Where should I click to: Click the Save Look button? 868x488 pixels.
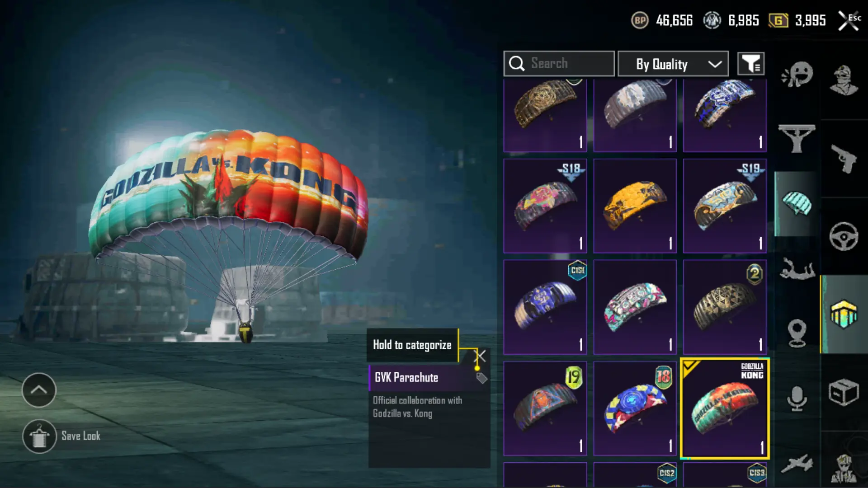point(62,436)
